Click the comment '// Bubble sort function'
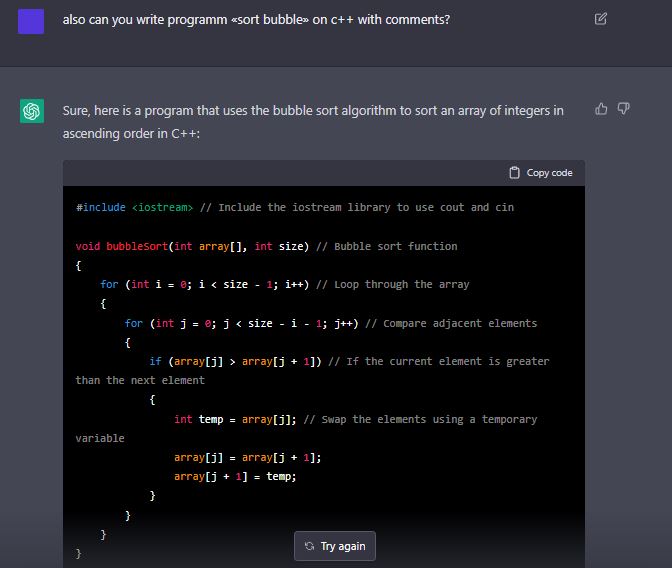 pyautogui.click(x=387, y=246)
